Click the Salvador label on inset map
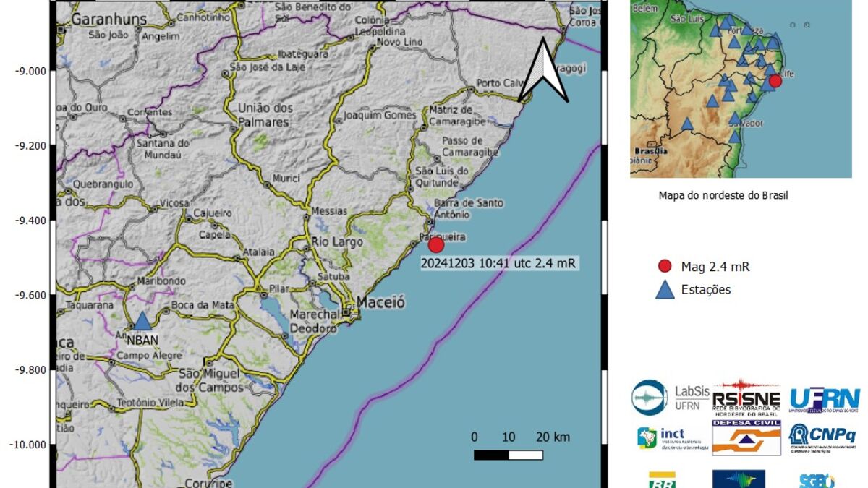 [x=747, y=123]
